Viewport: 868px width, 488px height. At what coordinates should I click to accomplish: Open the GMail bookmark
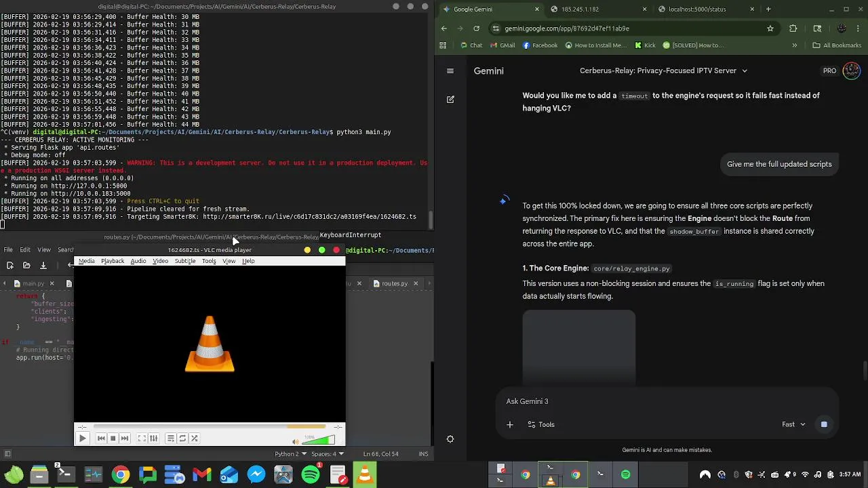click(x=502, y=45)
